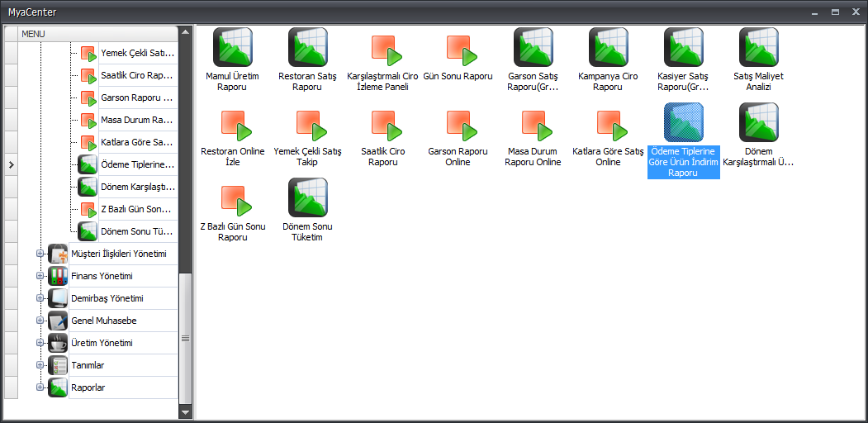
Task: Maximize the MyaCenter window
Action: pos(835,12)
